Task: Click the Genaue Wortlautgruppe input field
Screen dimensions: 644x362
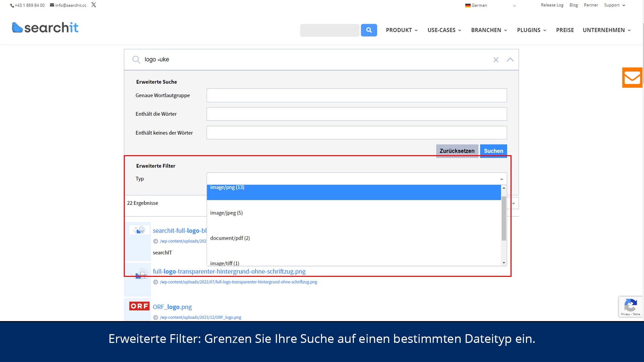Action: click(356, 96)
